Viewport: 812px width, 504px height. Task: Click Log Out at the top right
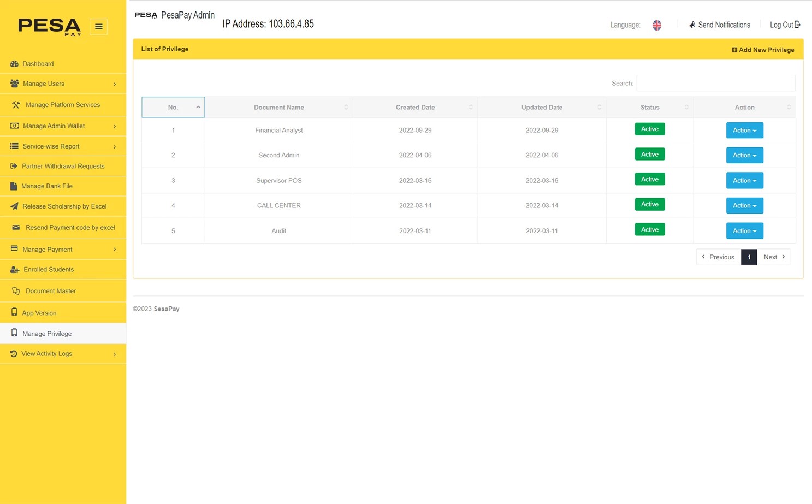(x=785, y=25)
